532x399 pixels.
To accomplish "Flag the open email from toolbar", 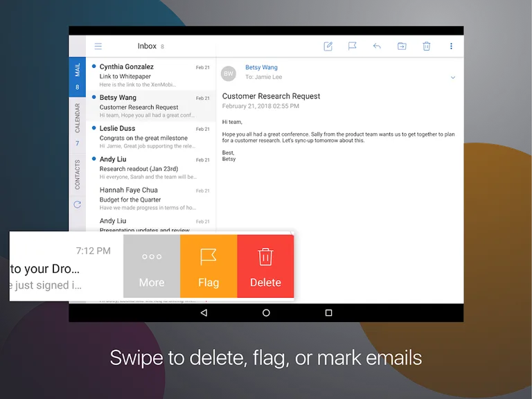I will pos(353,46).
